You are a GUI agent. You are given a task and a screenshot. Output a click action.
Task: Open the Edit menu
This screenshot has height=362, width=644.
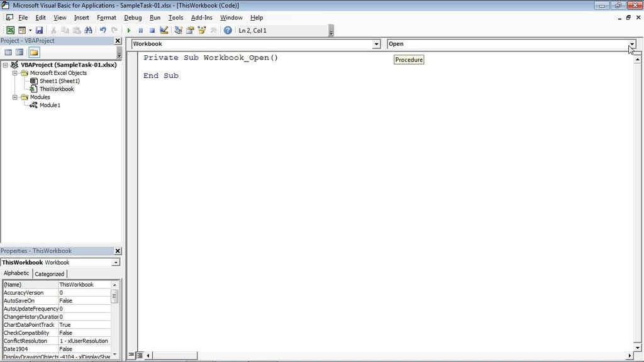tap(40, 18)
